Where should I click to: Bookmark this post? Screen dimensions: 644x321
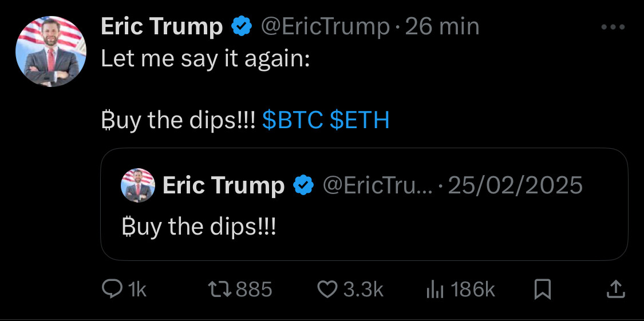(542, 290)
